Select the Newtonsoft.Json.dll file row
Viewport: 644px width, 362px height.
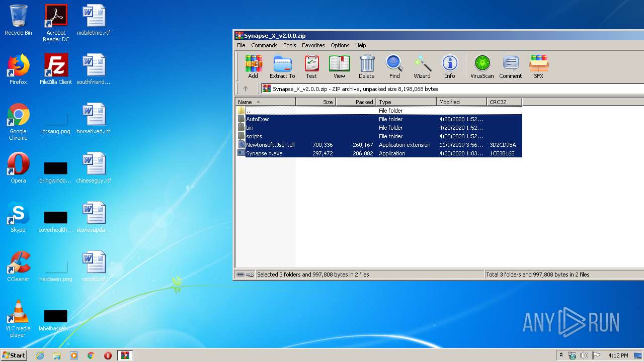[x=379, y=145]
